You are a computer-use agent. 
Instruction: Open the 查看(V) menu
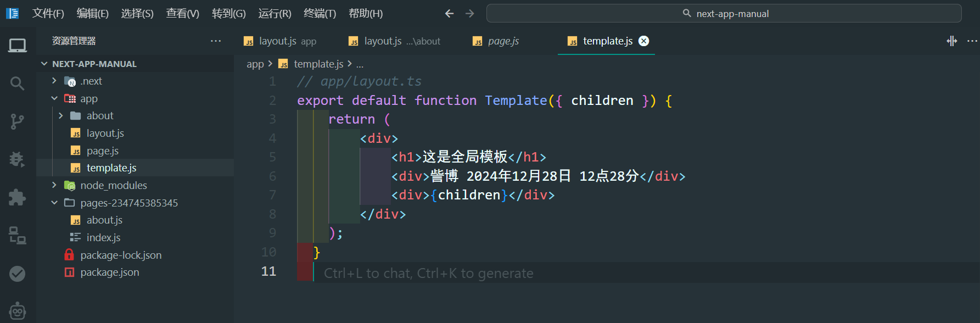coord(183,13)
